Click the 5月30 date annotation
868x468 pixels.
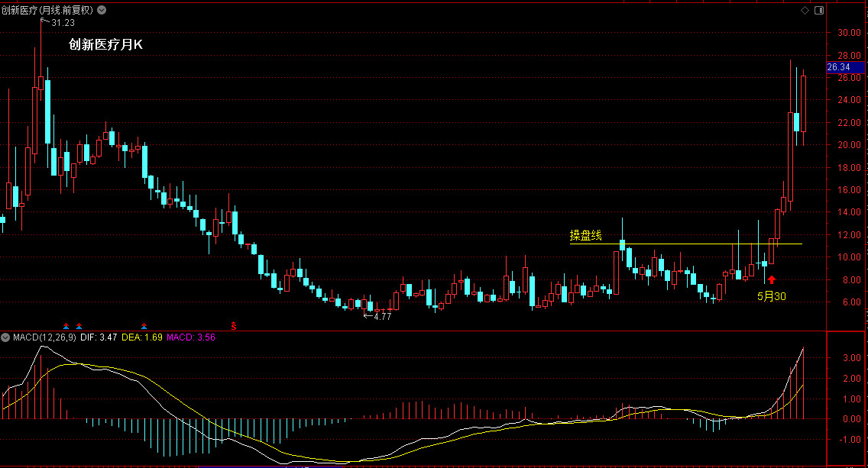(x=772, y=296)
